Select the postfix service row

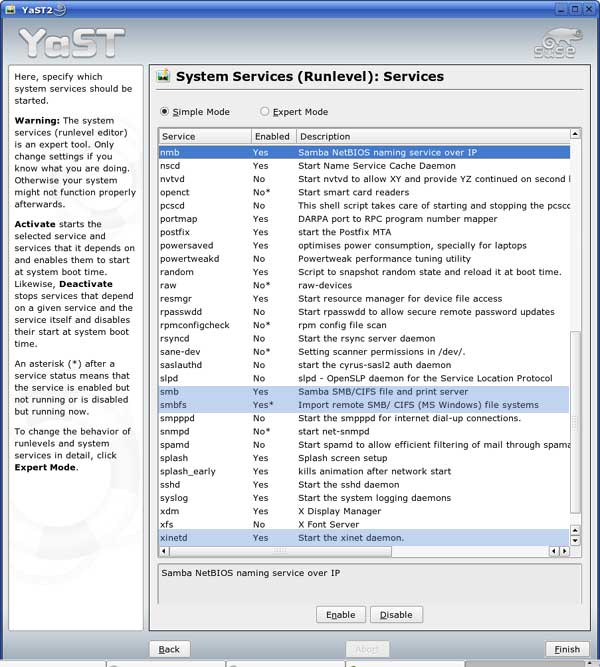tap(364, 232)
